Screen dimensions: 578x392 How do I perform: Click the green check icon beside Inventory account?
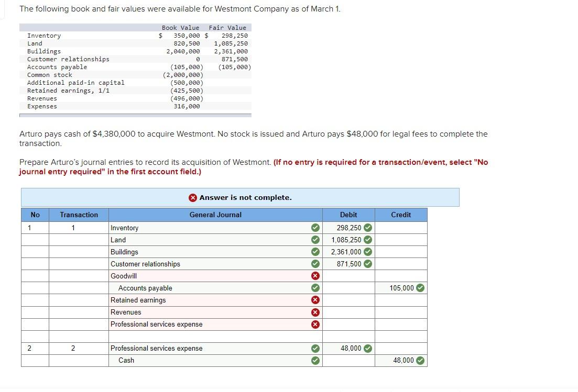pyautogui.click(x=315, y=228)
